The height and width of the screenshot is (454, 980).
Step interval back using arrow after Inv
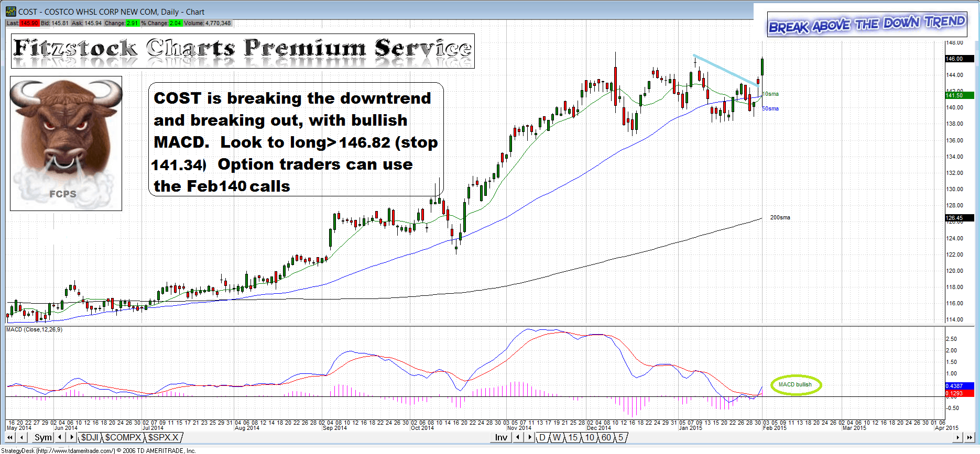[x=518, y=437]
